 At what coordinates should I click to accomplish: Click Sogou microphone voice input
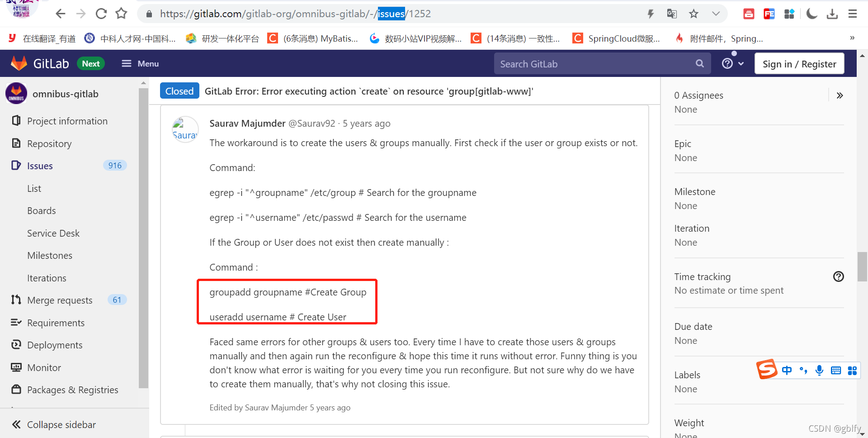point(819,370)
